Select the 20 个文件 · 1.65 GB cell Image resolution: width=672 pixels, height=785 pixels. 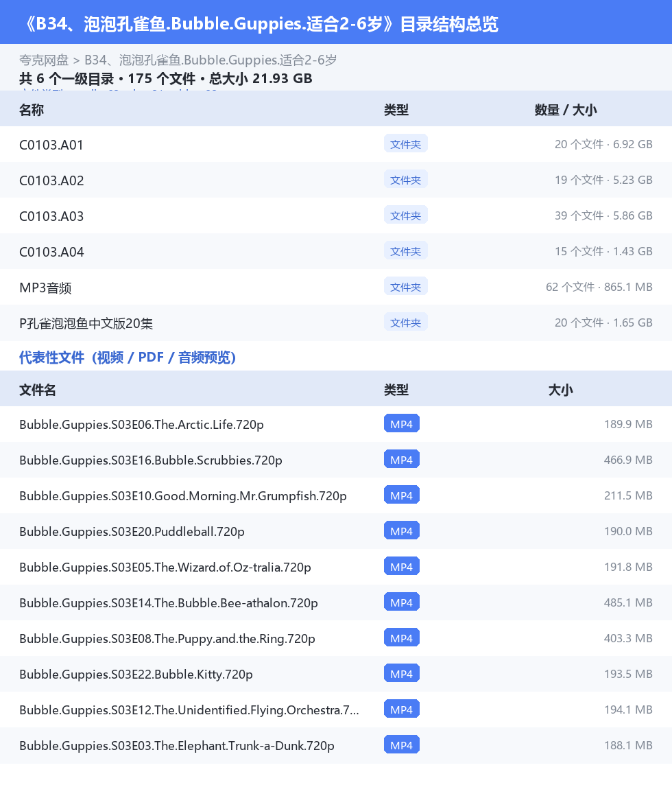[603, 323]
